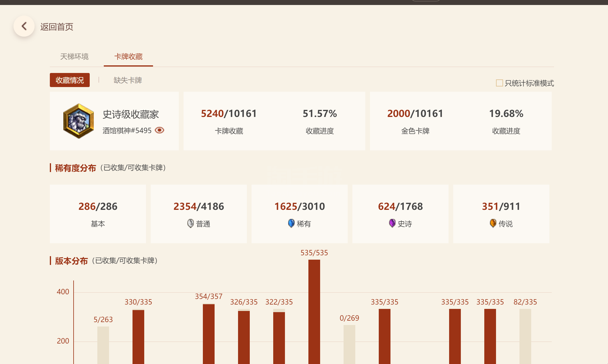Image resolution: width=608 pixels, height=364 pixels.
Task: Enable 只统计标准模式 checkbox
Action: 499,83
